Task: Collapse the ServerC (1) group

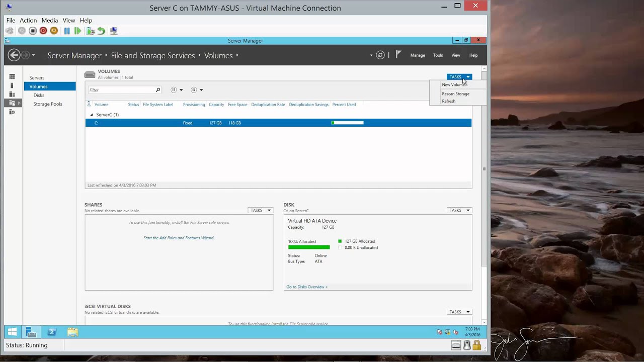Action: [92, 115]
